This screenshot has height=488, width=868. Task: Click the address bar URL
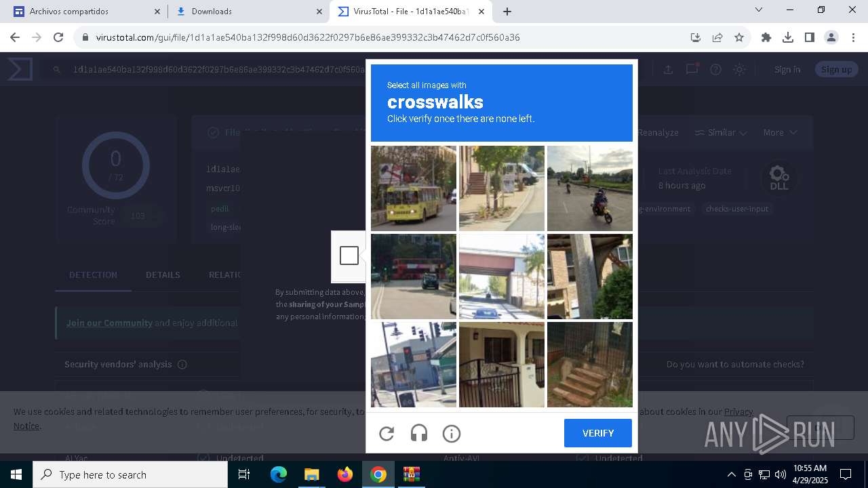[308, 37]
